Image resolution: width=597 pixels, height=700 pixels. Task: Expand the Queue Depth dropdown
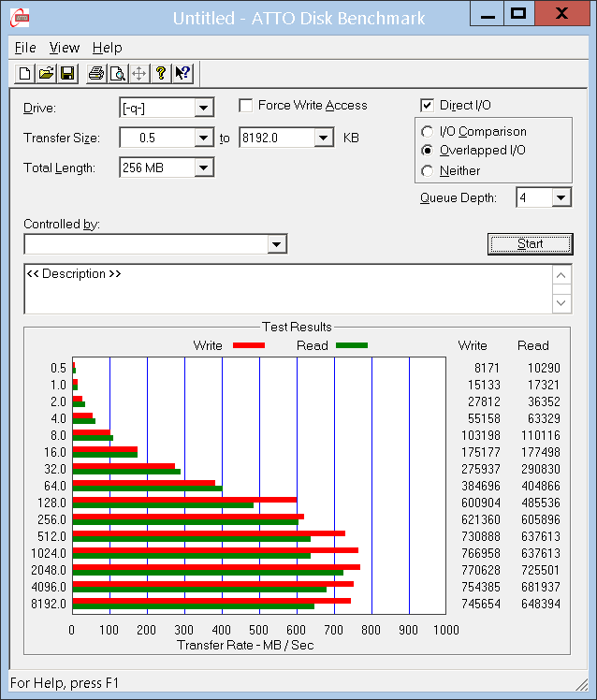[x=561, y=197]
